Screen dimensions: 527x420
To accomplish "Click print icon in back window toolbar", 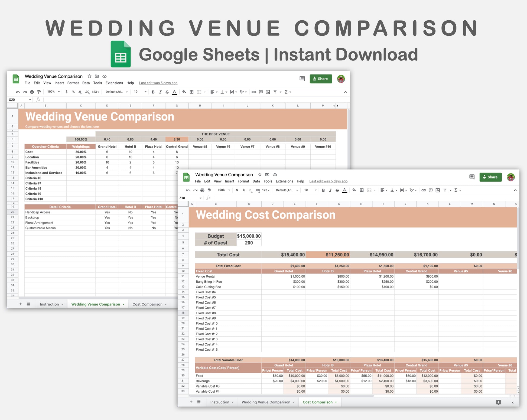I will point(32,92).
